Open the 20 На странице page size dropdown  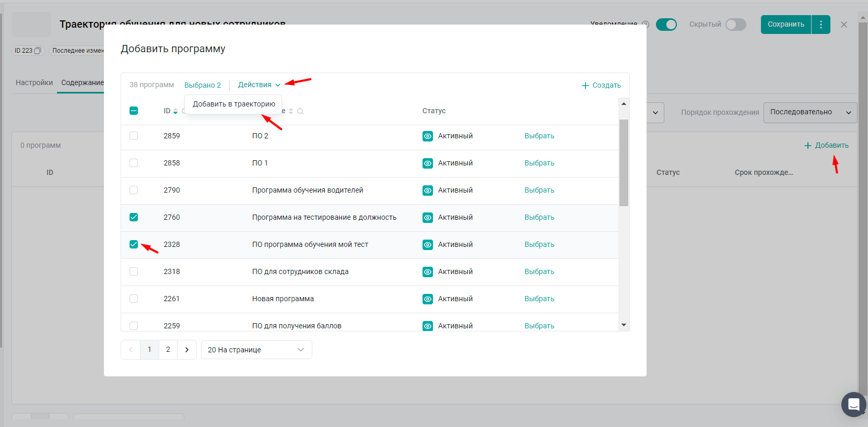click(x=256, y=350)
